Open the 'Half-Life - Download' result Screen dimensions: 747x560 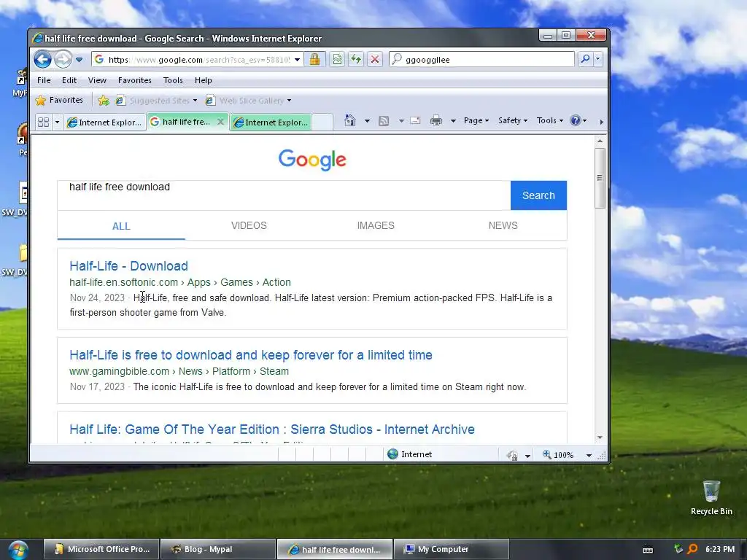pyautogui.click(x=128, y=265)
